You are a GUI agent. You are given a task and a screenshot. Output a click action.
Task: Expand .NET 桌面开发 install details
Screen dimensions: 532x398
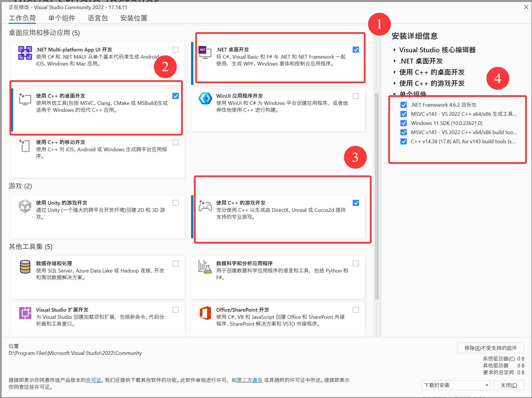(x=395, y=61)
